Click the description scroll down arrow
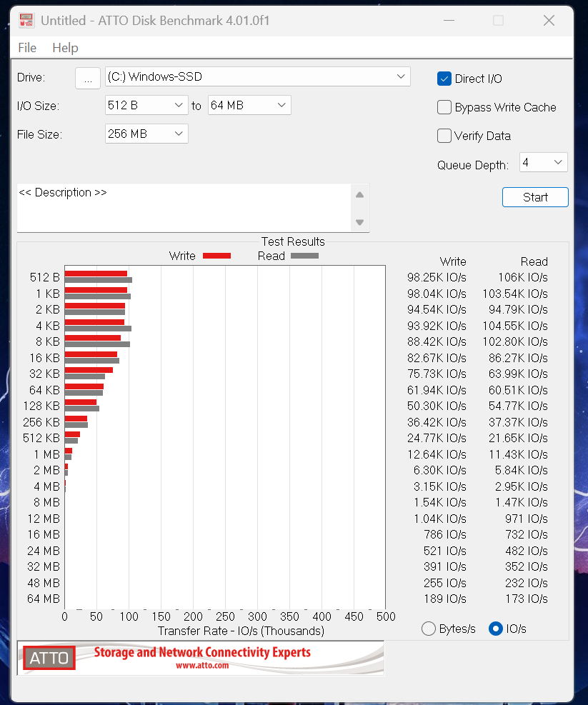 pos(359,222)
